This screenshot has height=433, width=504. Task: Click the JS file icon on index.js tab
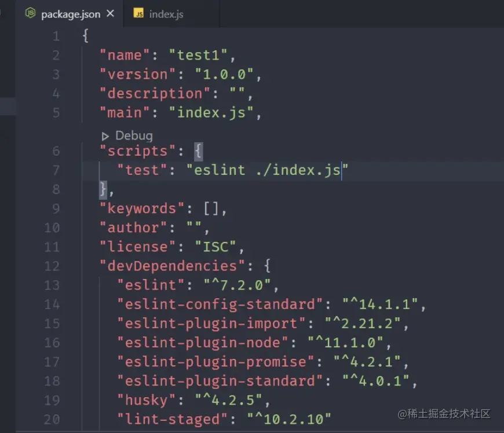[138, 13]
